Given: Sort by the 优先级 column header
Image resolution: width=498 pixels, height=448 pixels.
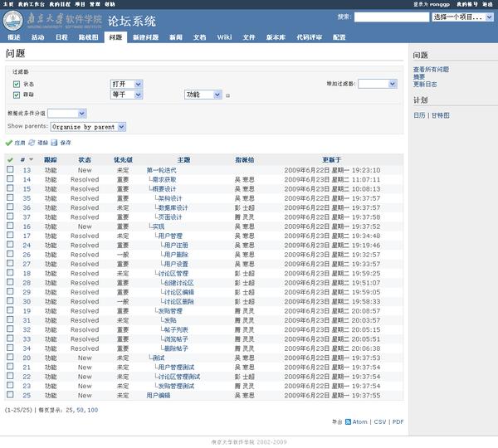Looking at the screenshot, I should pyautogui.click(x=123, y=160).
